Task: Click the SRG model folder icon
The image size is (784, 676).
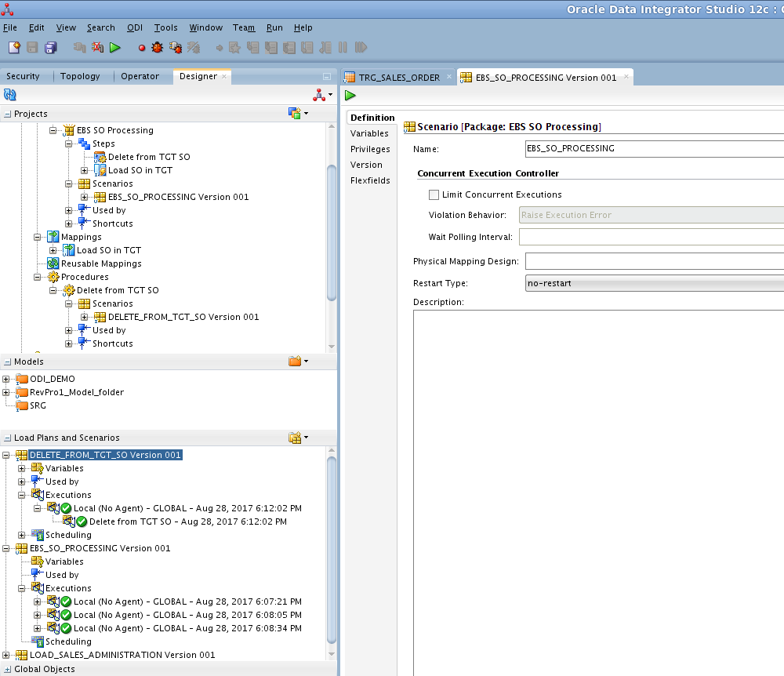Action: tap(22, 405)
